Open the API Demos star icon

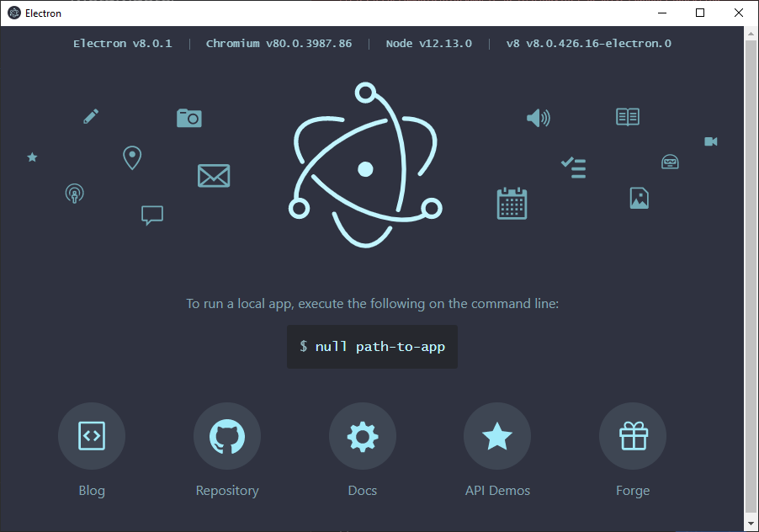(x=497, y=436)
